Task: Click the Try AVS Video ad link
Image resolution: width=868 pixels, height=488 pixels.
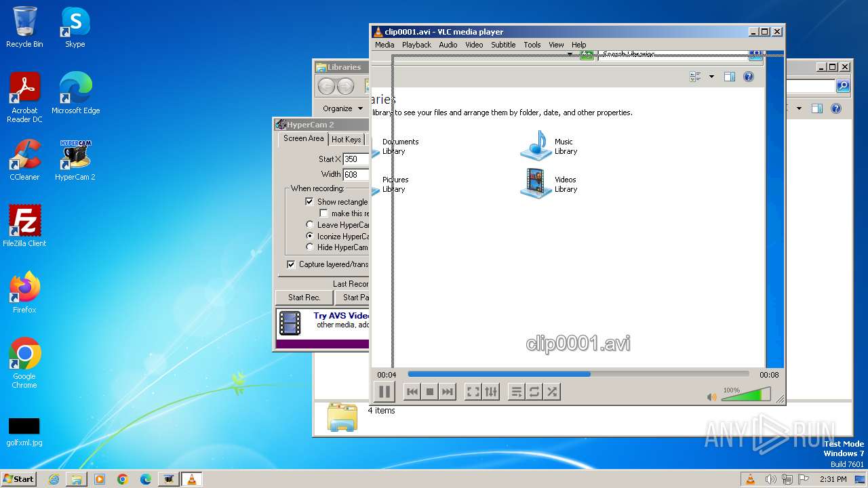Action: (x=341, y=316)
